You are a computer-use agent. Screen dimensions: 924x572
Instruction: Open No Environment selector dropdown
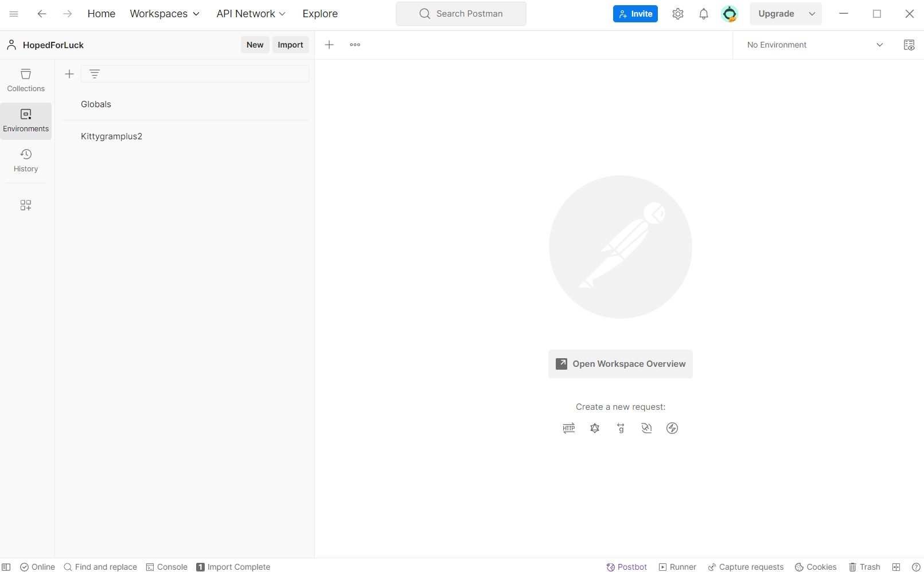814,45
